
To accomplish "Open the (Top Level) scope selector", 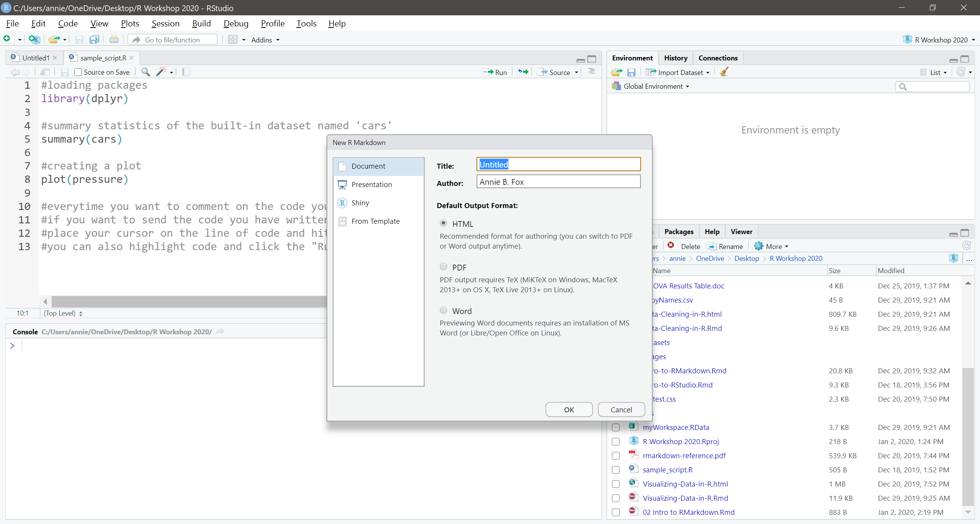I will 63,313.
